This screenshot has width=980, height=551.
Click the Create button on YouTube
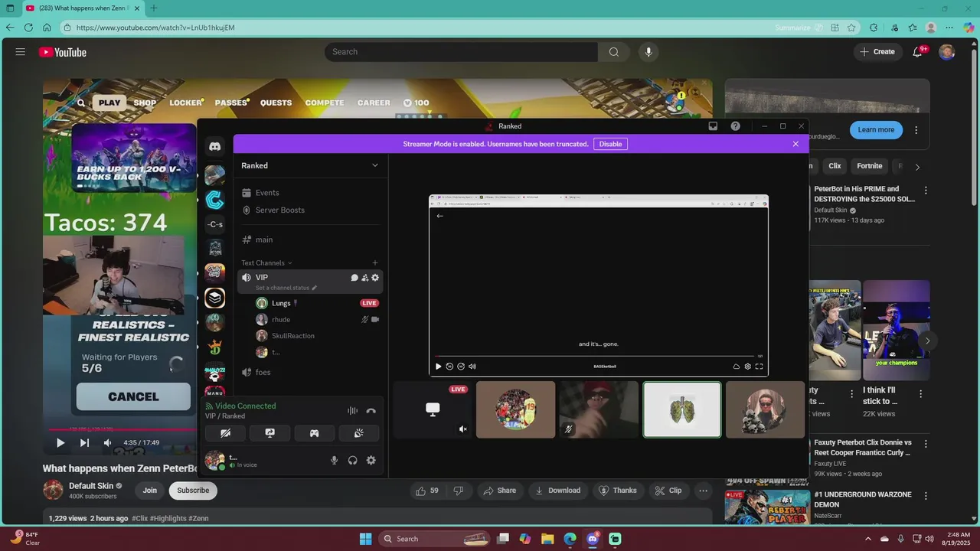point(877,52)
